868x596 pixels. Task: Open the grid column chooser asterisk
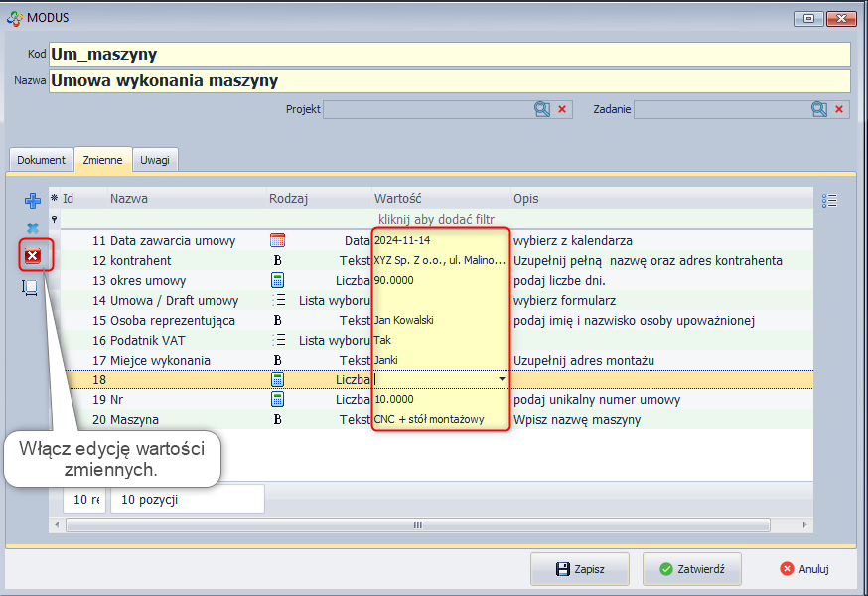[55, 199]
